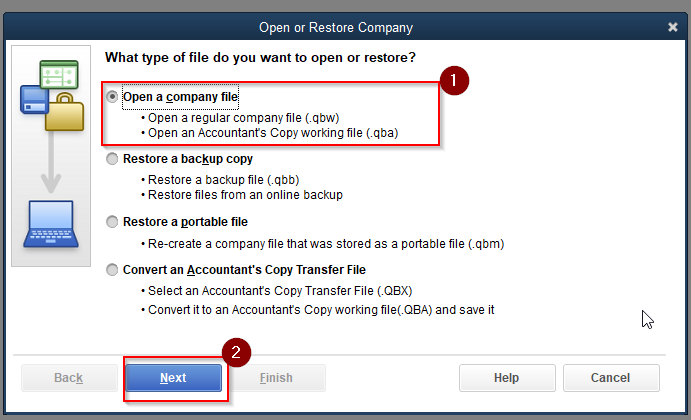
Task: Cancel the Open or Restore Company dialog
Action: click(611, 378)
